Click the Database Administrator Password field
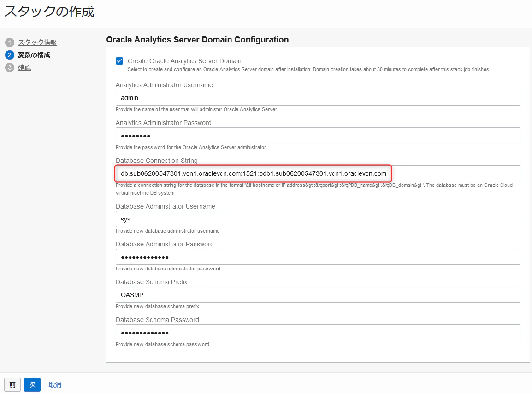Image resolution: width=532 pixels, height=394 pixels. (318, 257)
